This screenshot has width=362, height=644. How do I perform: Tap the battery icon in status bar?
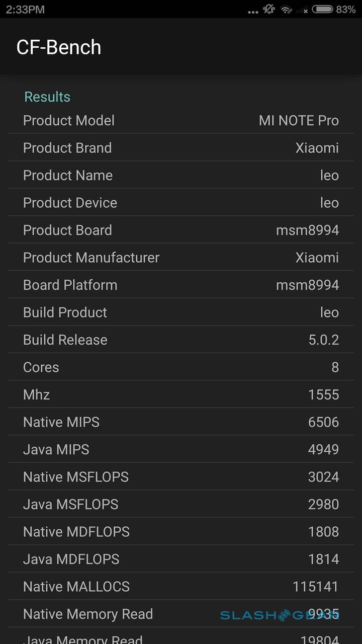(x=322, y=9)
